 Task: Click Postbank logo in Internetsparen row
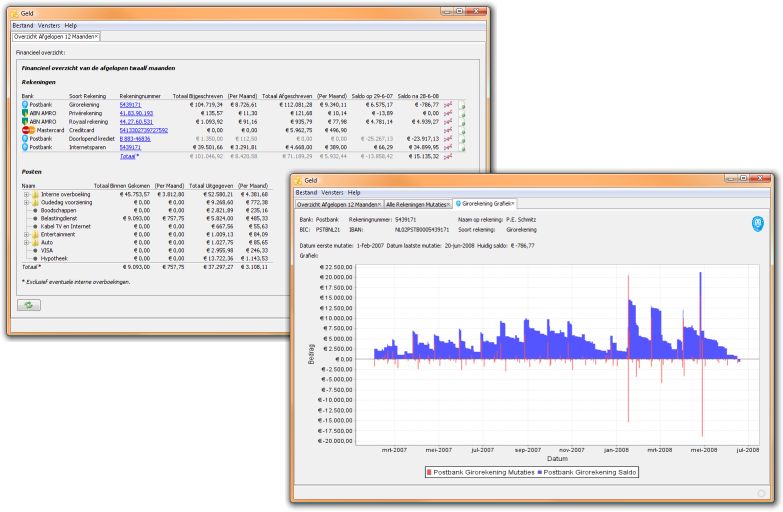click(25, 147)
